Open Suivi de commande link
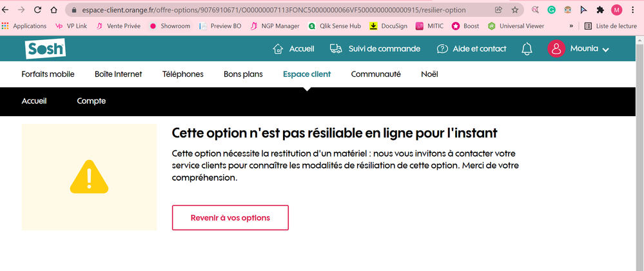Image resolution: width=644 pixels, height=271 pixels. (x=375, y=49)
